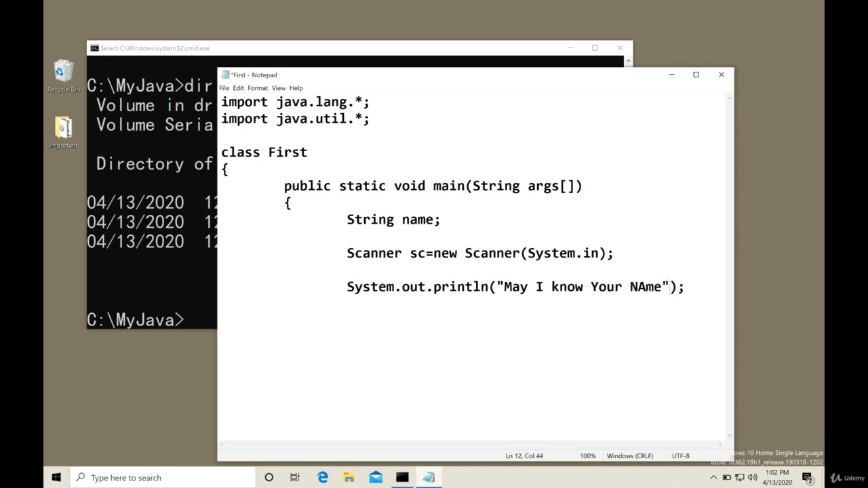This screenshot has width=868, height=488.
Task: Click the 'String name;' line
Action: (393, 220)
